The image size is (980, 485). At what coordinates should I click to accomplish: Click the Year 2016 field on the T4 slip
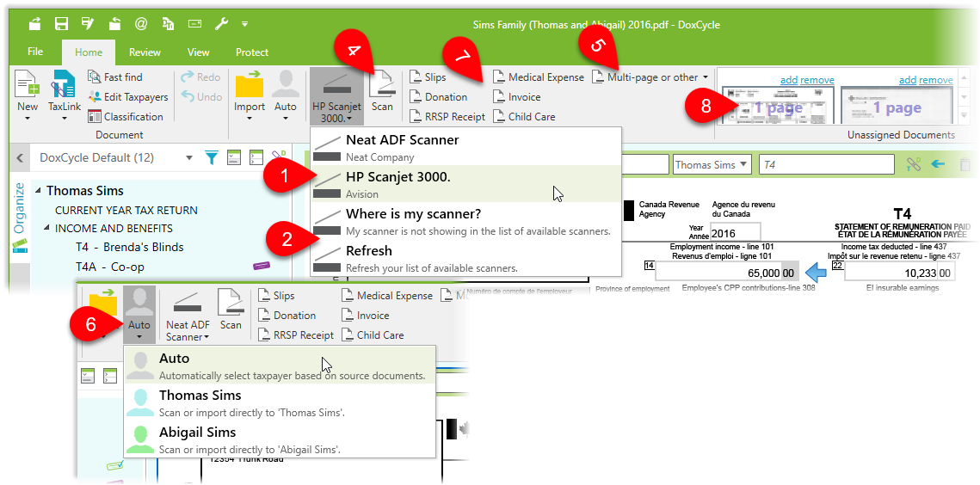[735, 232]
